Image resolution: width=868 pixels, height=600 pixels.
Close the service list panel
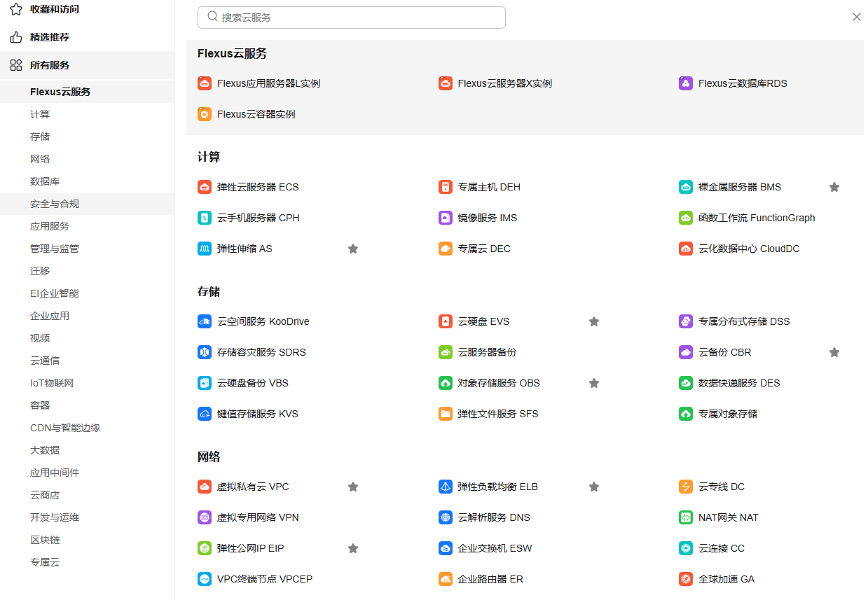click(856, 17)
